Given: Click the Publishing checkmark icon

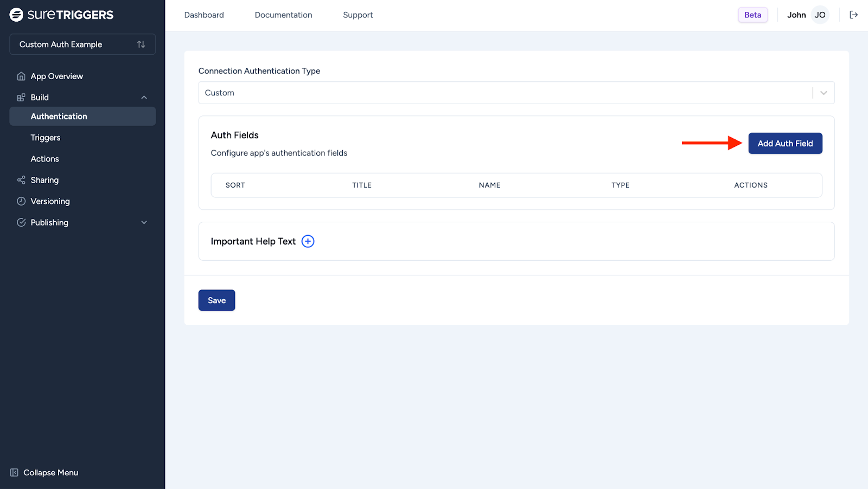Looking at the screenshot, I should (x=21, y=222).
